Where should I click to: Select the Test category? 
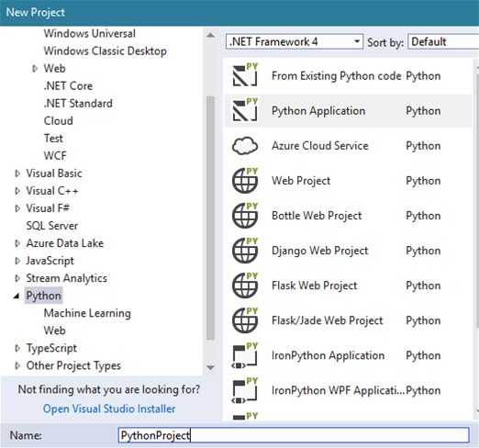pos(53,138)
